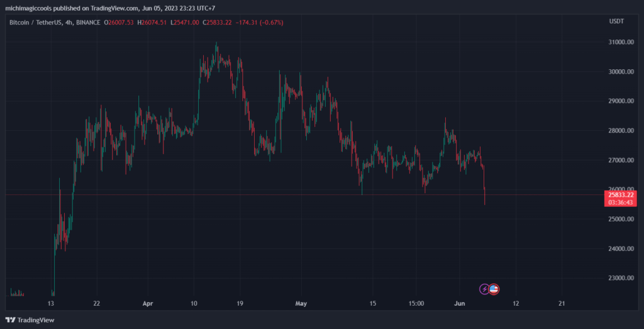Open the US flag economic event icon
The width and height of the screenshot is (644, 329).
click(494, 289)
